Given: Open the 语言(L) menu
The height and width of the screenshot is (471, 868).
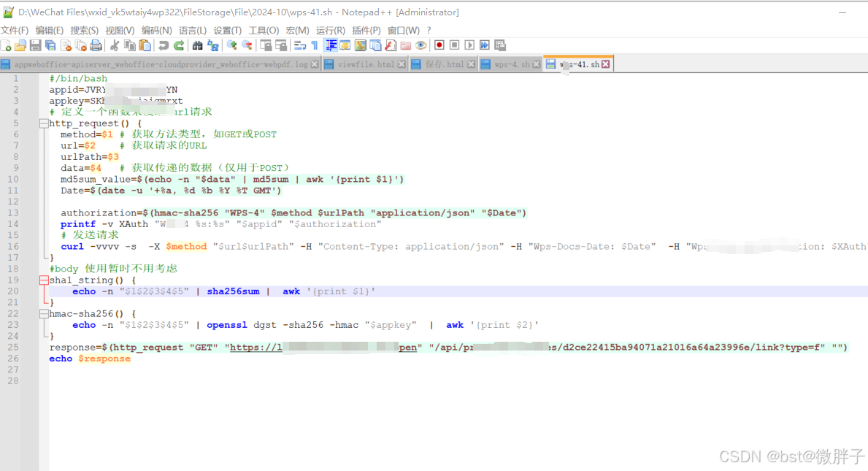Looking at the screenshot, I should coord(193,31).
